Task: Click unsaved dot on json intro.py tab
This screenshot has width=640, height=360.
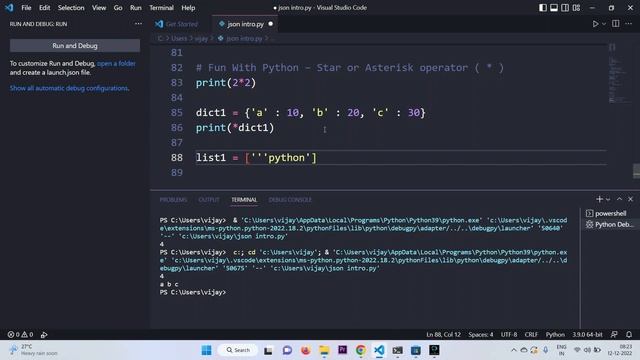Action: tap(271, 24)
